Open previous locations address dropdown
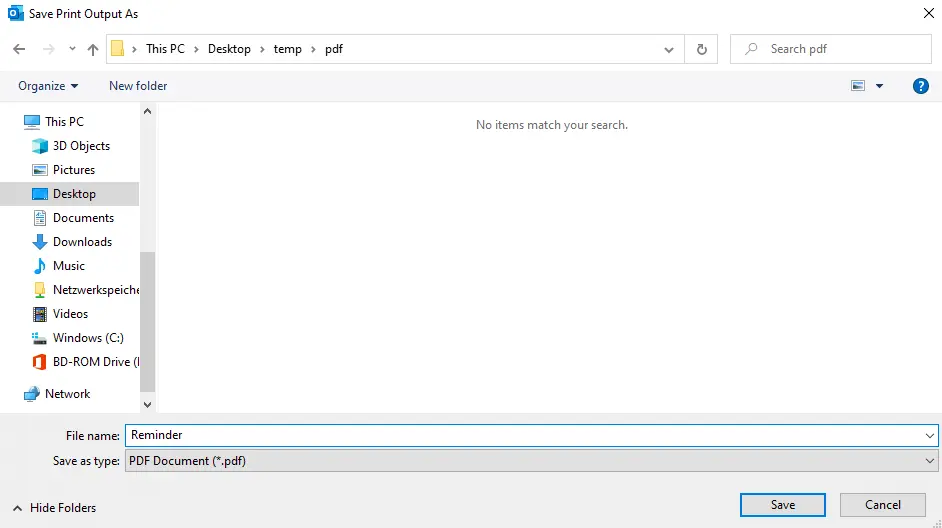The width and height of the screenshot is (942, 528). point(669,49)
